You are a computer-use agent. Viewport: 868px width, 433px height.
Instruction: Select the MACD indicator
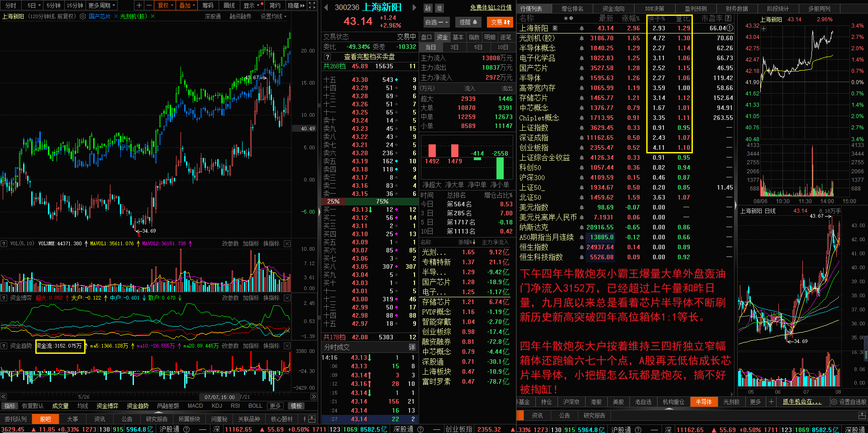tap(195, 406)
